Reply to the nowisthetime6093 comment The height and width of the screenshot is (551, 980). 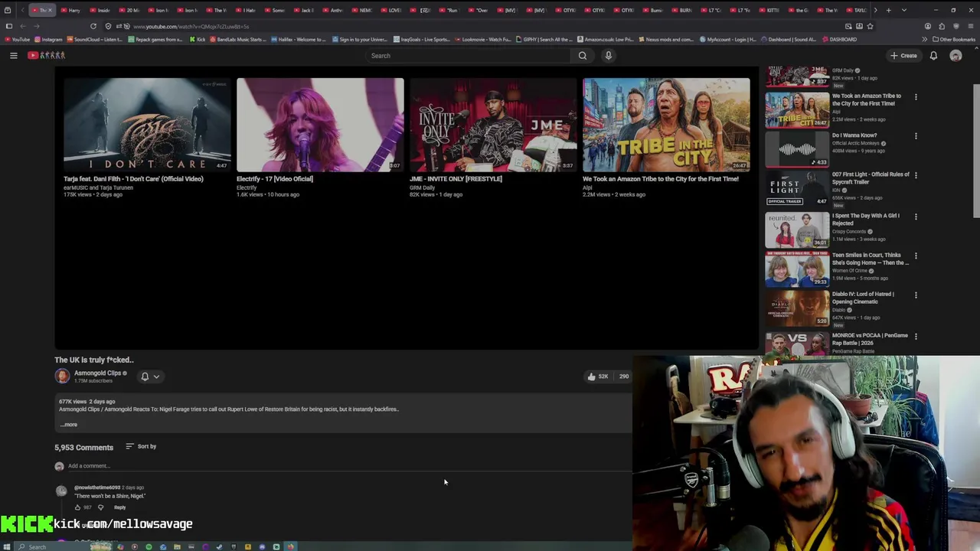[120, 507]
